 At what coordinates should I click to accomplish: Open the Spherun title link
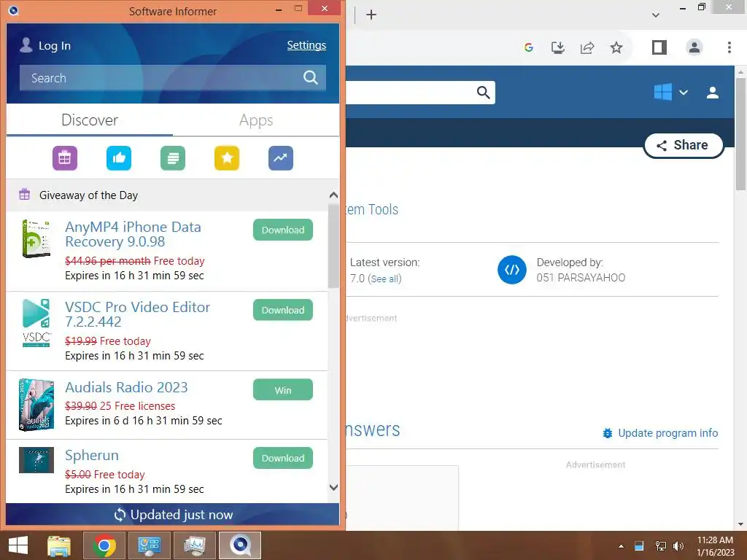[x=91, y=455]
